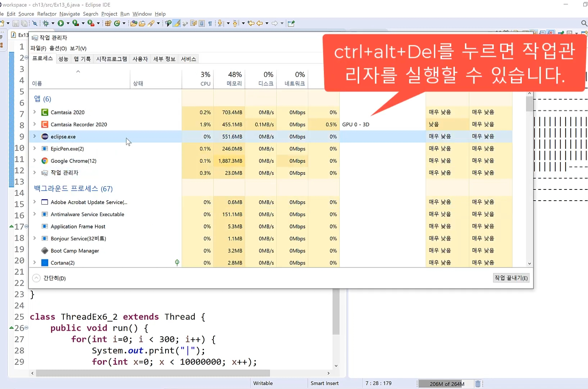Click the Last Edit Location icon
The image size is (588, 389).
[x=251, y=23]
